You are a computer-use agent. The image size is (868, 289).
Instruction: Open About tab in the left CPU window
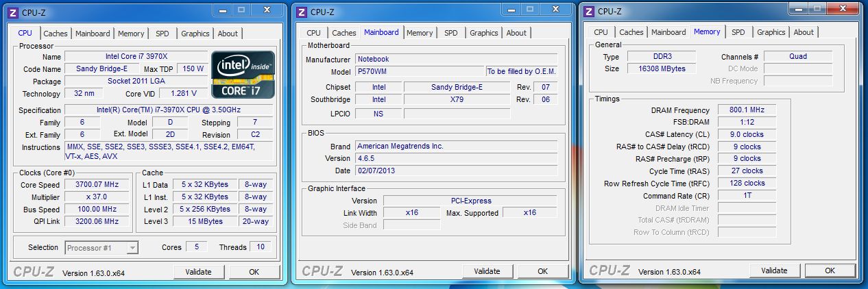point(228,34)
